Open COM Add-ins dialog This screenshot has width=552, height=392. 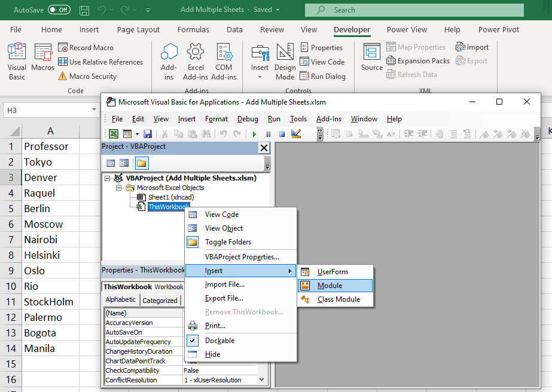tap(224, 62)
